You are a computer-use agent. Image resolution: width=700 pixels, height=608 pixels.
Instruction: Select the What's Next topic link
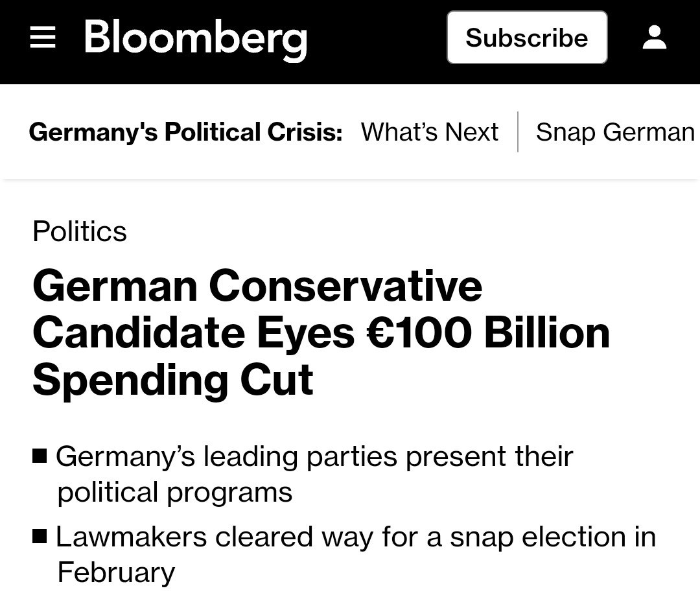tap(429, 132)
